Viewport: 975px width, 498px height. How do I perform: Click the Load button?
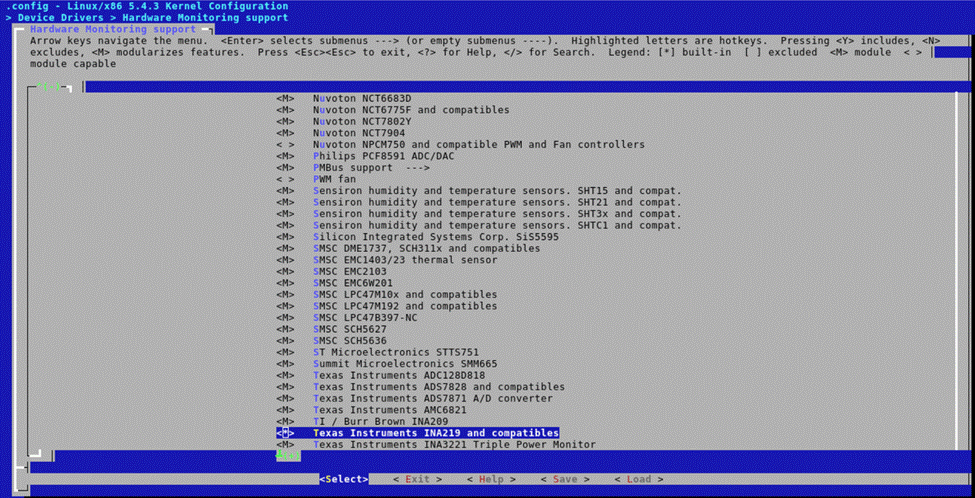coord(639,479)
